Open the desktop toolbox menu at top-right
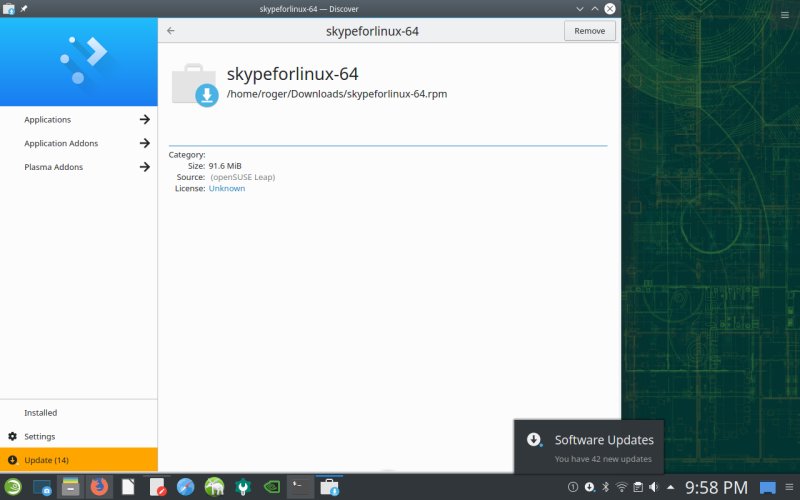This screenshot has height=500, width=800. pos(785,15)
